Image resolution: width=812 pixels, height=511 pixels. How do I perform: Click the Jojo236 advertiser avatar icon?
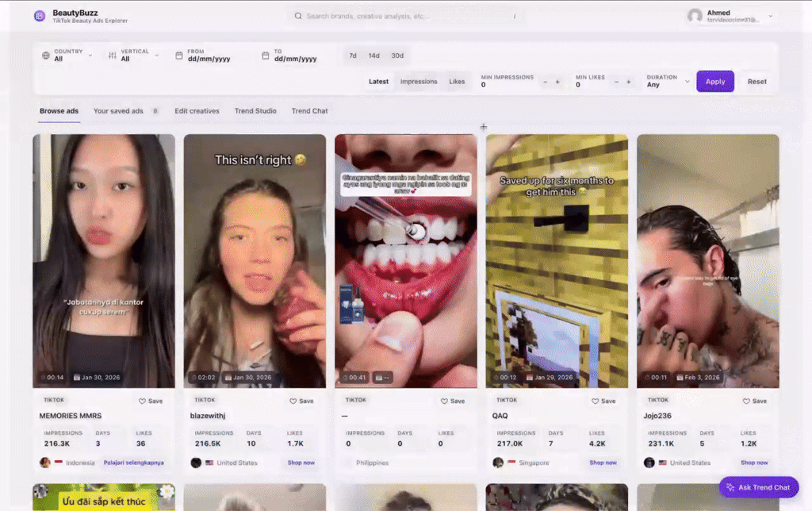tap(649, 463)
